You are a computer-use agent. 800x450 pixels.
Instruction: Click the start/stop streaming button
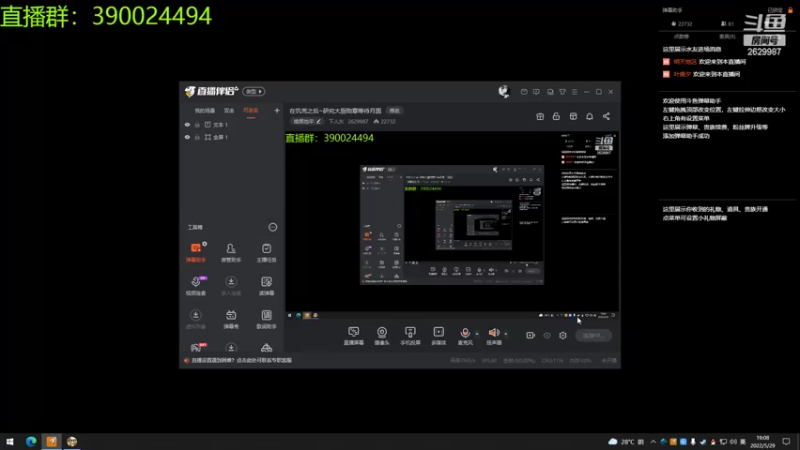coord(593,335)
